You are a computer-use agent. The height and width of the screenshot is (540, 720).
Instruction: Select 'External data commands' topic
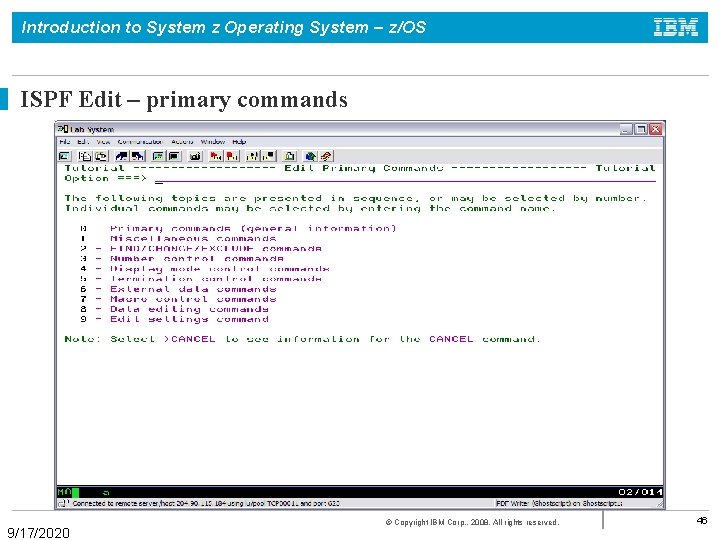pos(193,289)
